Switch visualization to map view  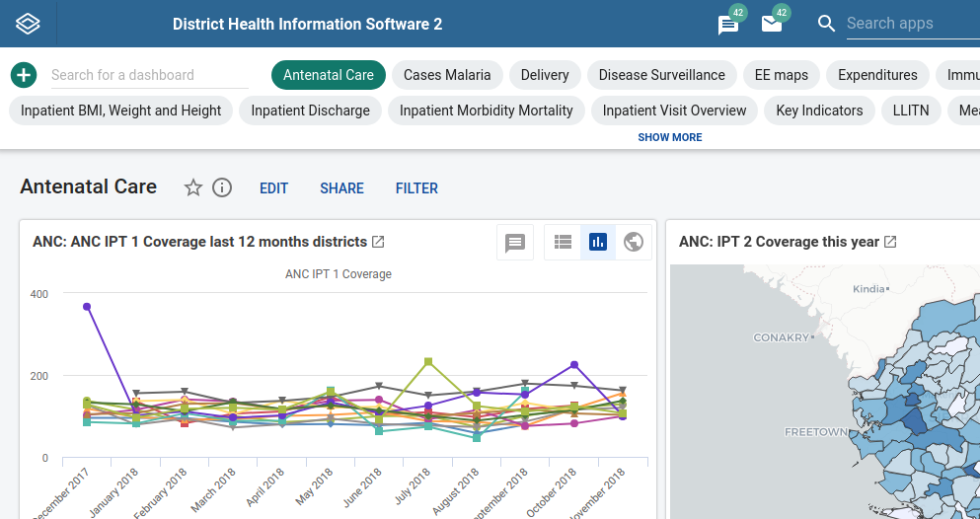coord(633,242)
